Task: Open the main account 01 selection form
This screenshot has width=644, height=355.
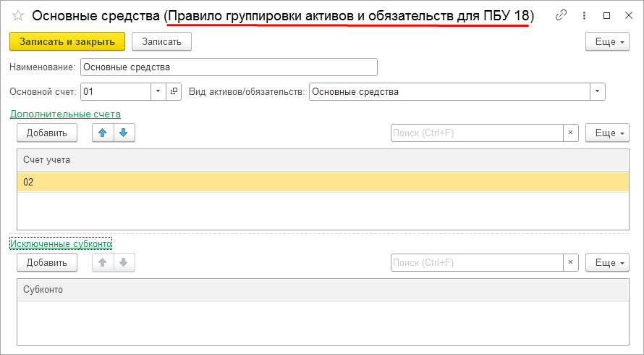Action: pos(174,92)
